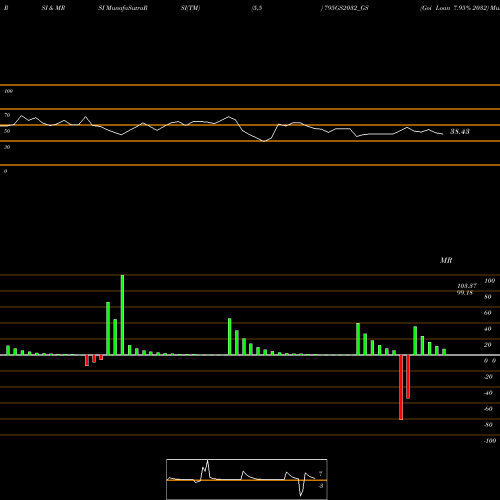The image size is (500, 500).
Task: Click the 'SI & MR' header text
Action: click(53, 8)
